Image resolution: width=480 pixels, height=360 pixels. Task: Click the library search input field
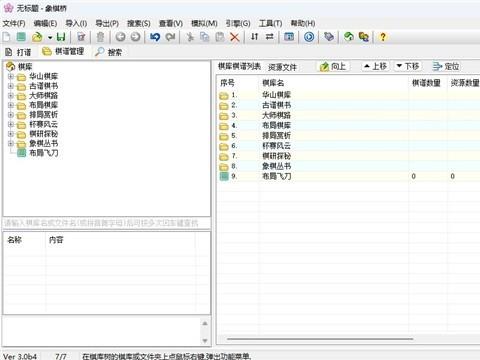tap(107, 223)
